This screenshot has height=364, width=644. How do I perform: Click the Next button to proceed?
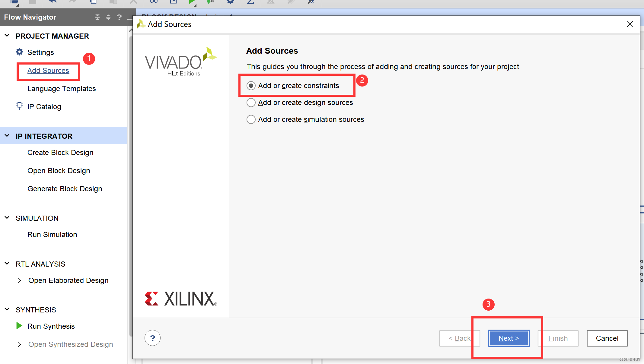pyautogui.click(x=508, y=338)
